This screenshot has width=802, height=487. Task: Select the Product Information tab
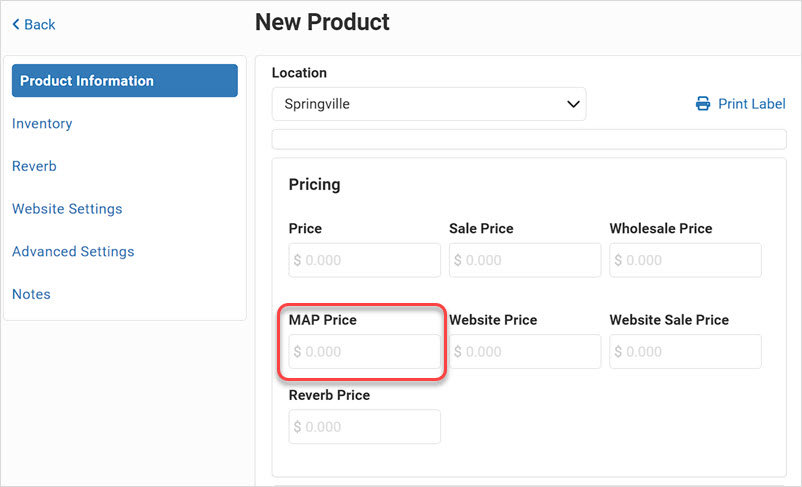point(125,80)
